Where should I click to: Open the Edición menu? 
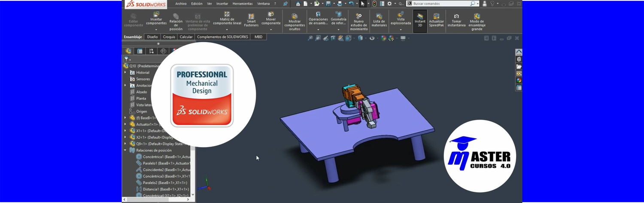click(x=197, y=3)
